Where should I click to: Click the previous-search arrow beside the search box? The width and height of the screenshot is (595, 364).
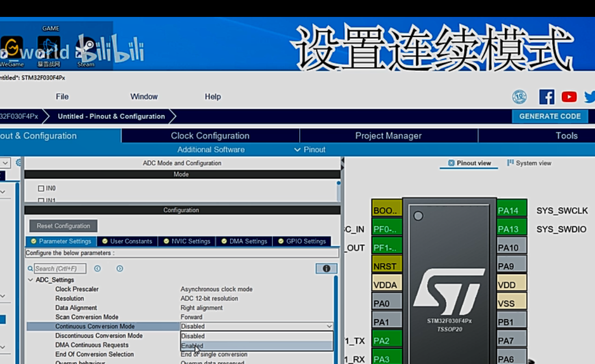[98, 268]
